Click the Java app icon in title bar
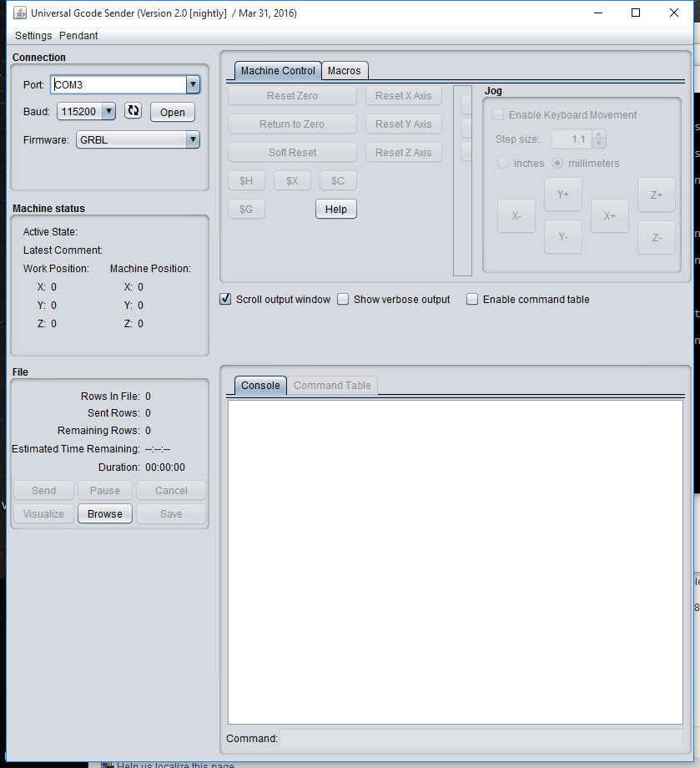 [20, 13]
